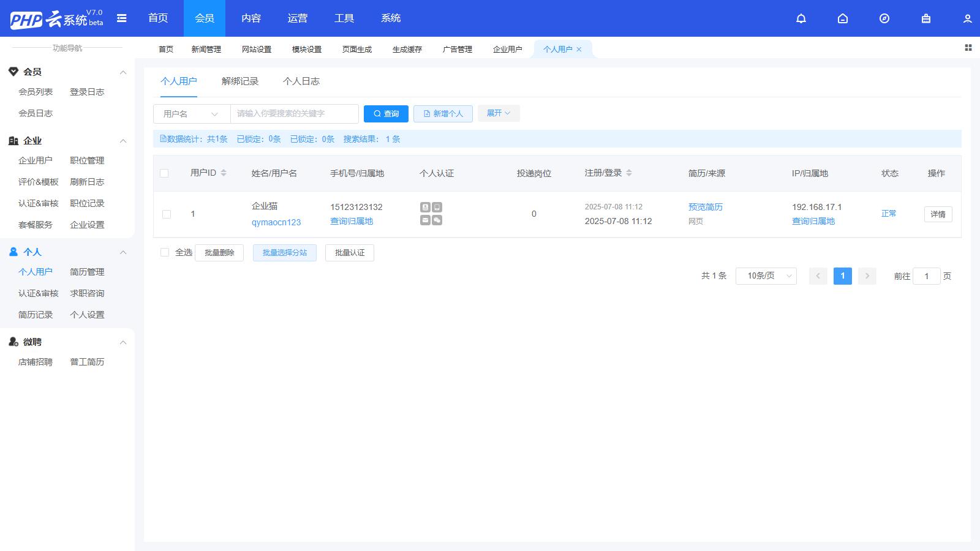Click the 新增个人 button
Image resolution: width=980 pixels, height=551 pixels.
443,114
